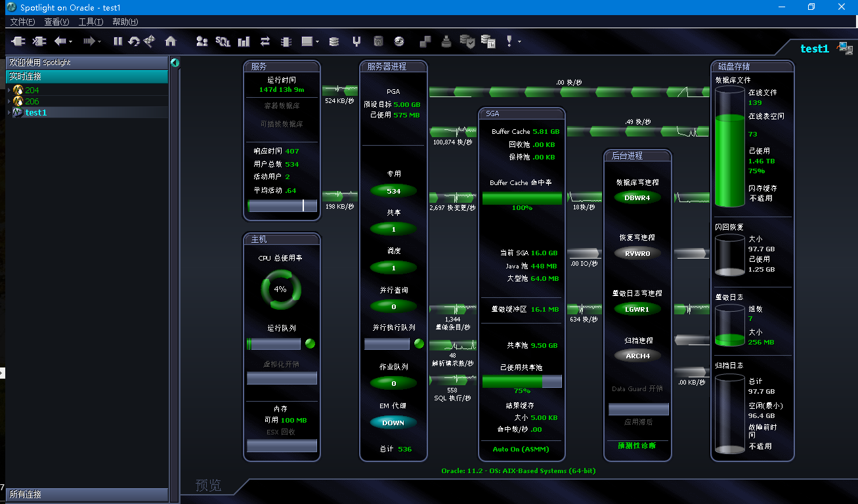The height and width of the screenshot is (504, 858).
Task: Click the 预览 tab label at bottom
Action: [x=208, y=486]
